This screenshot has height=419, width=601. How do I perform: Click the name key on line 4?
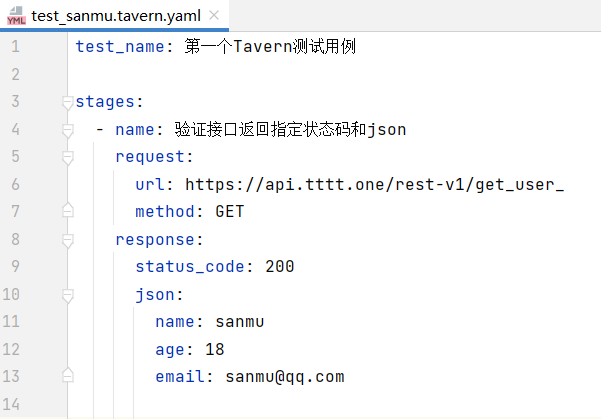coord(135,130)
